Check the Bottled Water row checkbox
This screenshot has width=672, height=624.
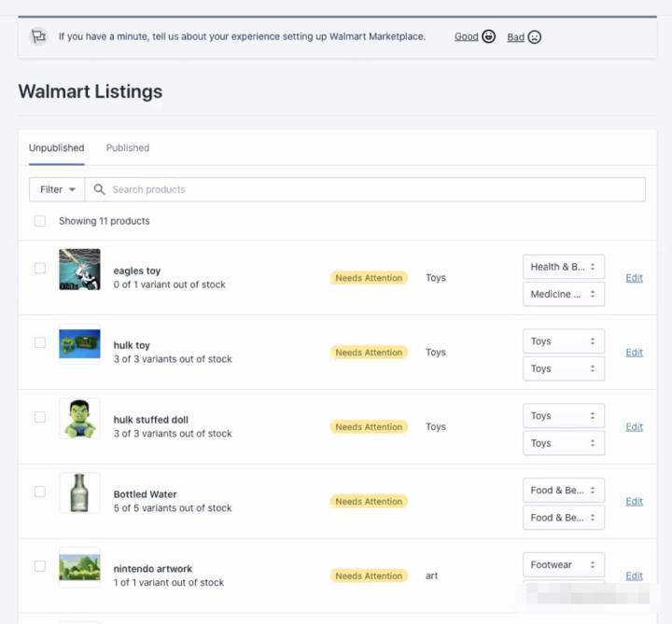[40, 492]
